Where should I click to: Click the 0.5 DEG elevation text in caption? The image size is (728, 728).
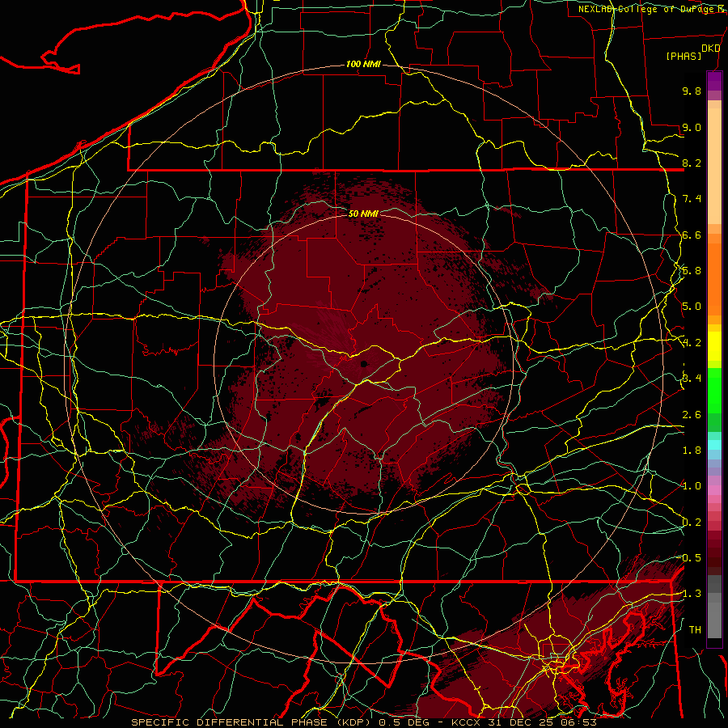(405, 722)
